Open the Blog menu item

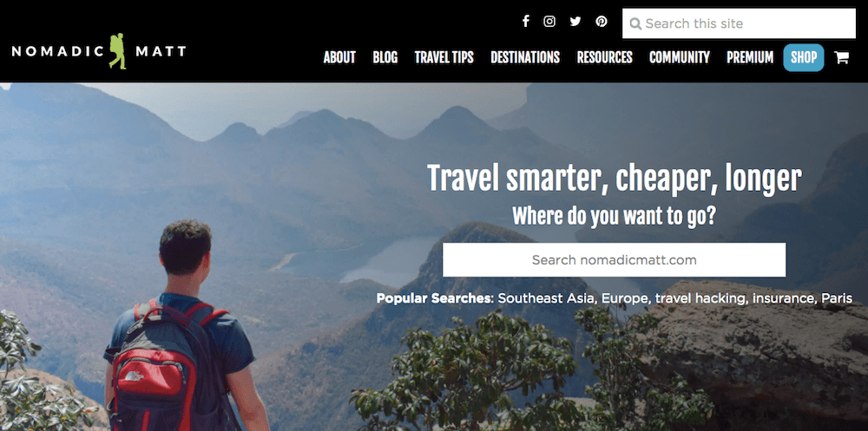point(385,57)
